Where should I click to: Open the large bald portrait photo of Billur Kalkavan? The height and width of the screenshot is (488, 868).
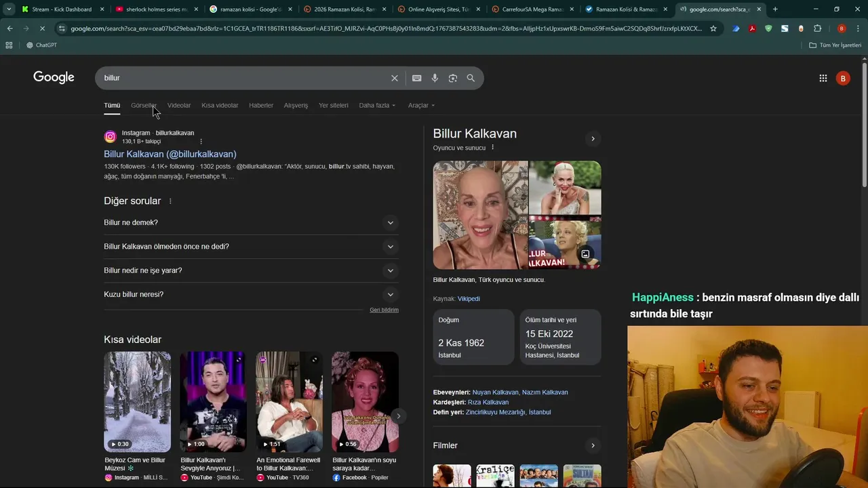pyautogui.click(x=480, y=215)
